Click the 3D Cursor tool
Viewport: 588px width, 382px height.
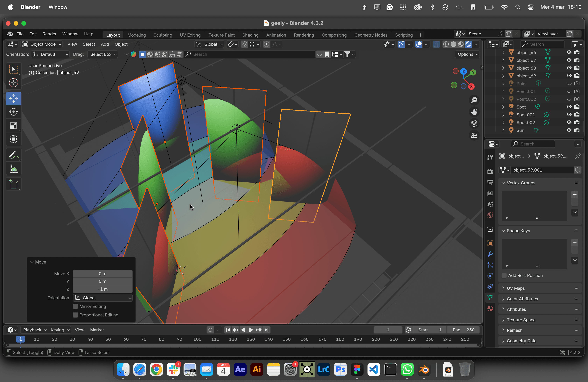coord(13,83)
